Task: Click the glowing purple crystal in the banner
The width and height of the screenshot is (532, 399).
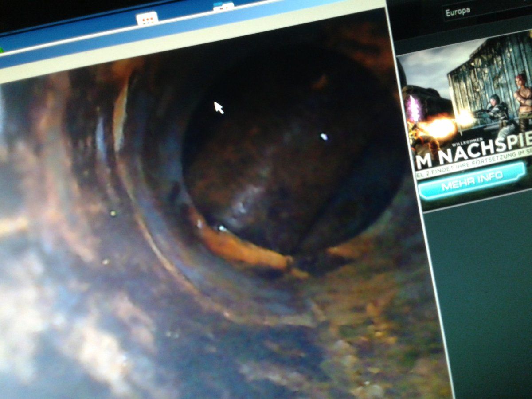Action: click(415, 109)
